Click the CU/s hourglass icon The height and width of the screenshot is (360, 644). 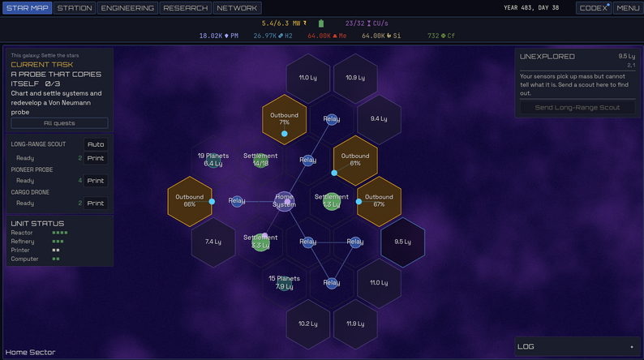click(x=369, y=24)
